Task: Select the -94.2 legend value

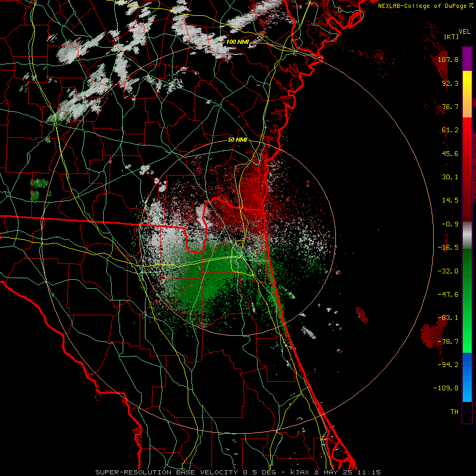Action: 448,364
